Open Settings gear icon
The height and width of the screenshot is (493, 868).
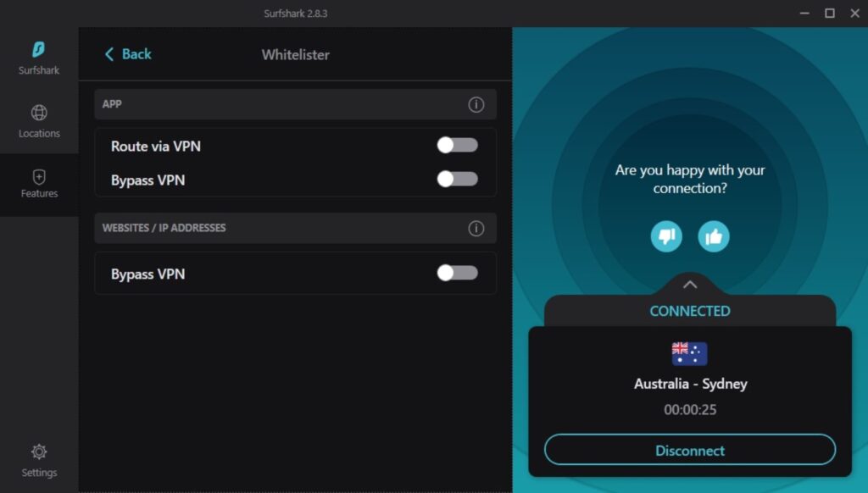click(39, 451)
